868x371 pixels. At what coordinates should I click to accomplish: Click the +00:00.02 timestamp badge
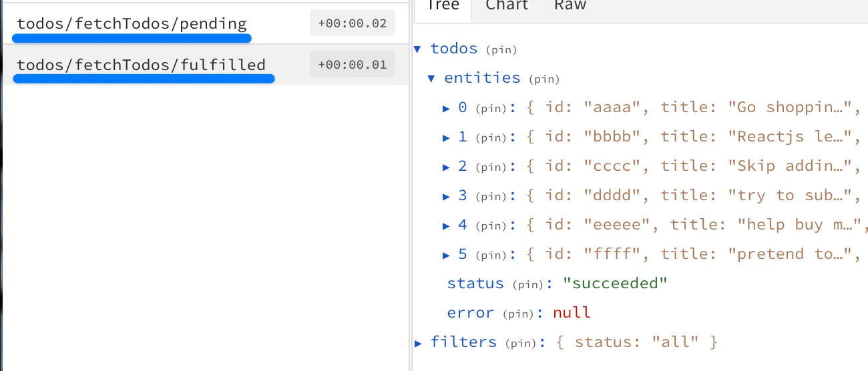353,23
